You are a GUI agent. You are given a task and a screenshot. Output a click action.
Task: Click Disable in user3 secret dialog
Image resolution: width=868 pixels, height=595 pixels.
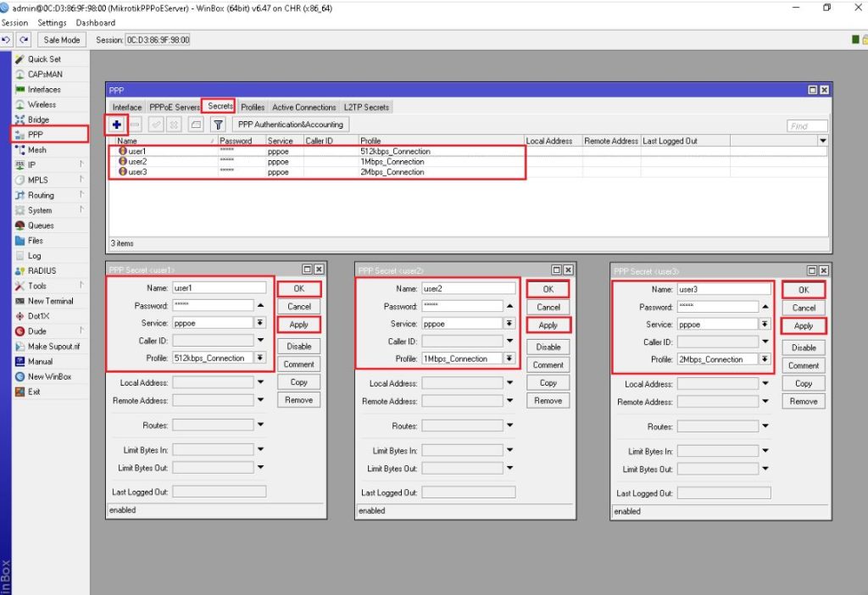click(x=804, y=348)
